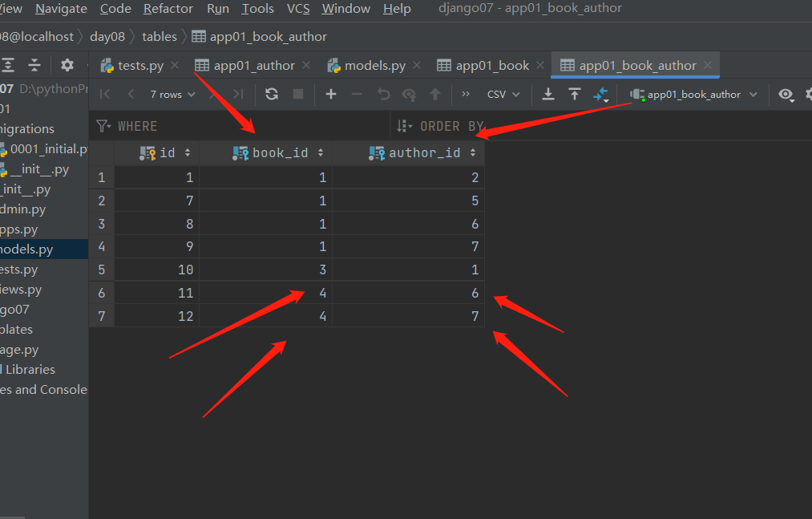
Task: Click Expand All in project panel
Action: click(x=8, y=65)
